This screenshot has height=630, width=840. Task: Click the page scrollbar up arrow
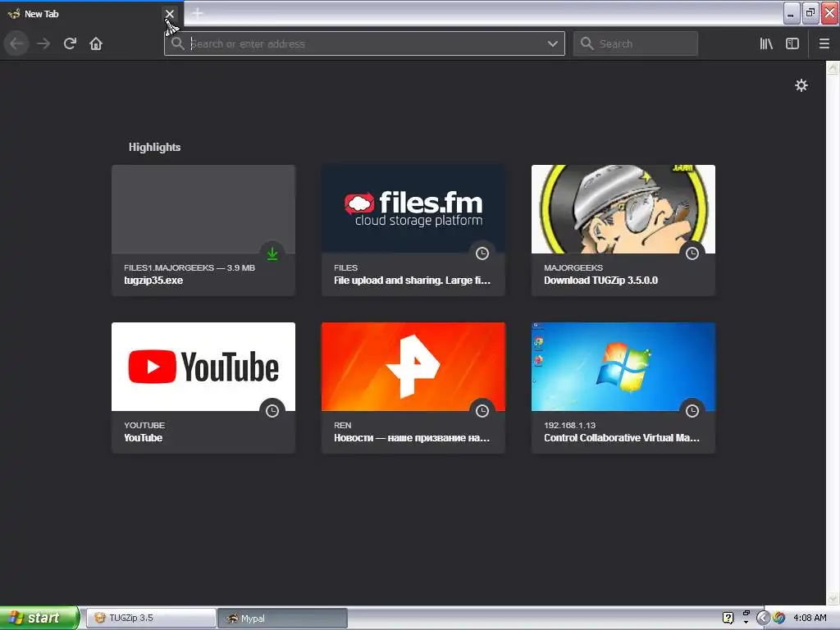click(833, 68)
